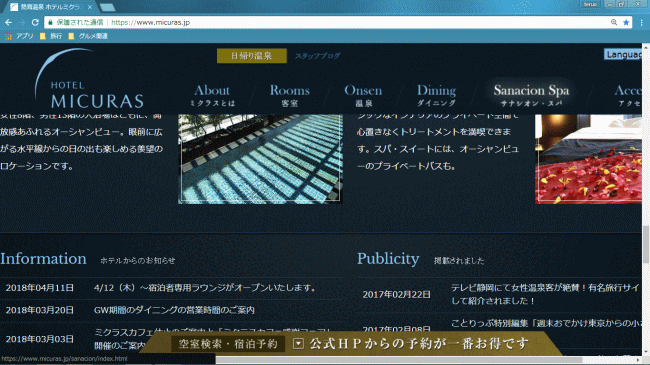650x365 pixels.
Task: Open the スタッフブログ link
Action: pos(318,56)
